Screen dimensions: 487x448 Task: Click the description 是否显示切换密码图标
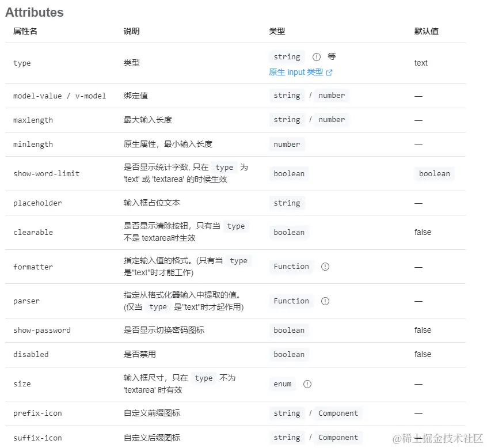[163, 330]
